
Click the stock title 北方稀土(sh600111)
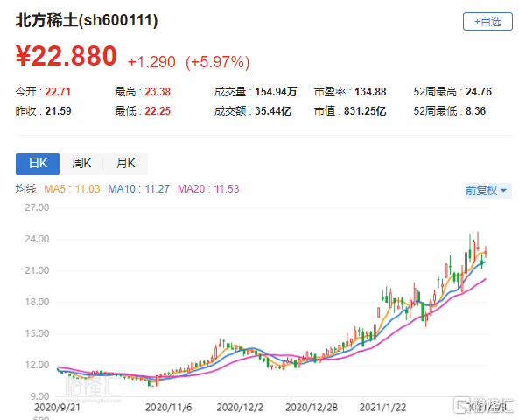(87, 20)
